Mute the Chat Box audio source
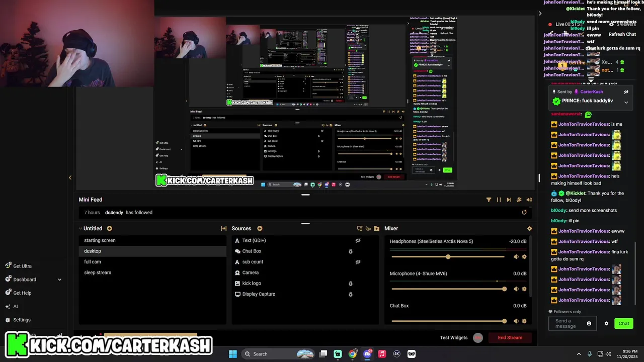 (516, 321)
